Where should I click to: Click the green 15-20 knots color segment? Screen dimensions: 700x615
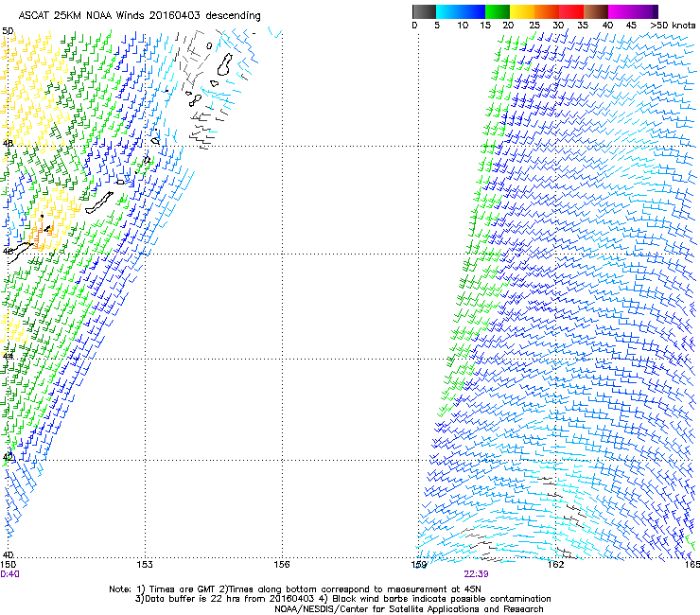click(x=498, y=11)
